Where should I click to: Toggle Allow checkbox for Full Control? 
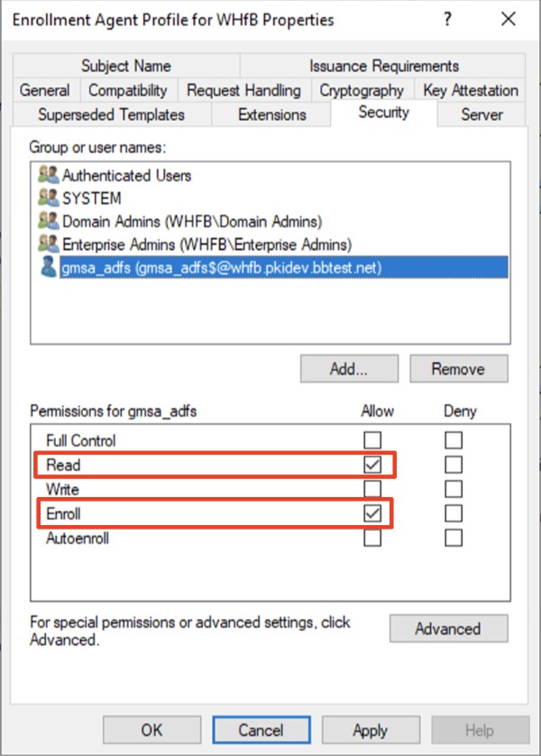[372, 441]
